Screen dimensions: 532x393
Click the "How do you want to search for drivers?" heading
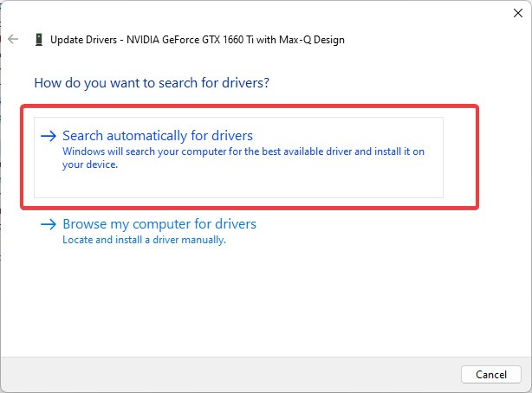click(152, 83)
